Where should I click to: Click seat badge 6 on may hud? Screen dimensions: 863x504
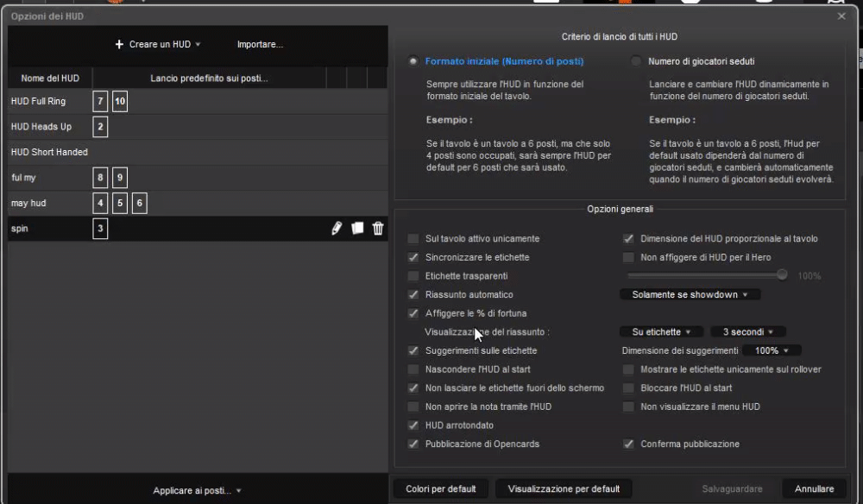click(140, 203)
